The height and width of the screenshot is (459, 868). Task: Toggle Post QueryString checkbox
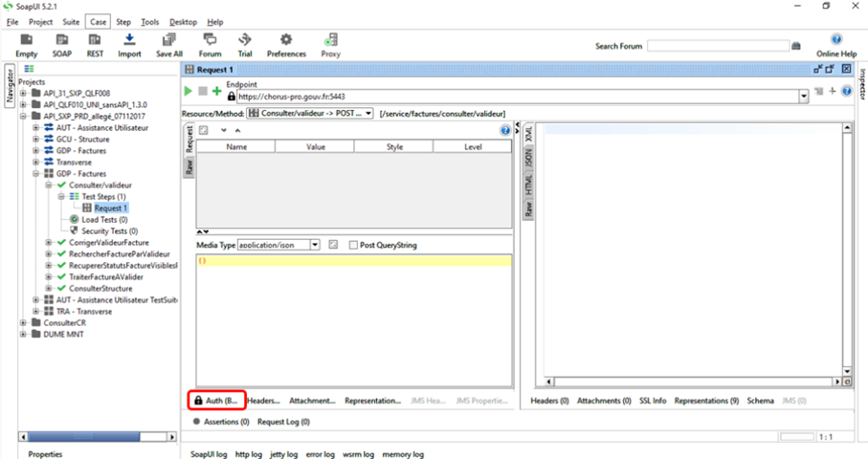point(353,245)
